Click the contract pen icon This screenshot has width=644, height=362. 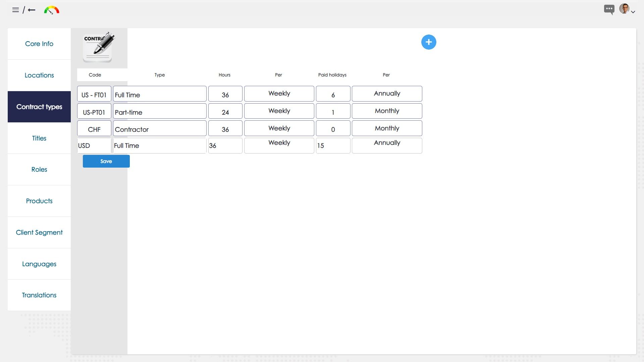click(98, 47)
